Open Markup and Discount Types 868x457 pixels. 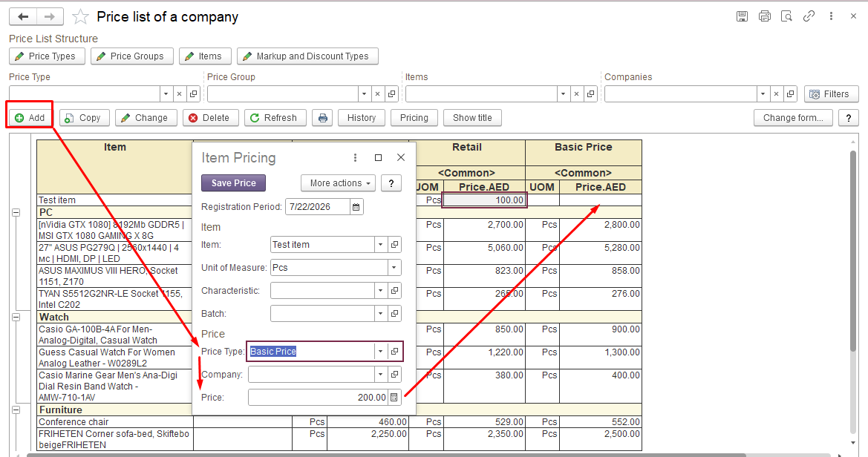pos(308,56)
